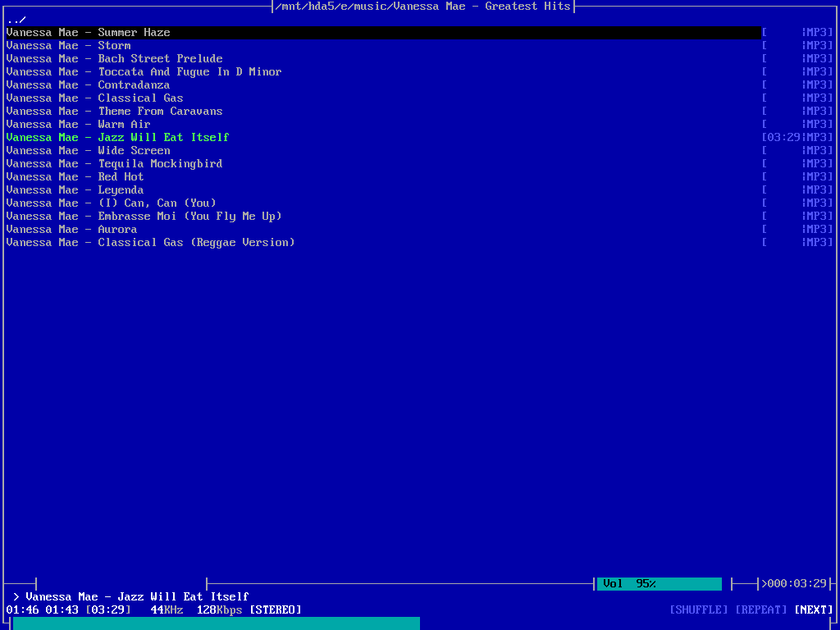Click the 128Kbps bitrate indicator

pyautogui.click(x=219, y=609)
